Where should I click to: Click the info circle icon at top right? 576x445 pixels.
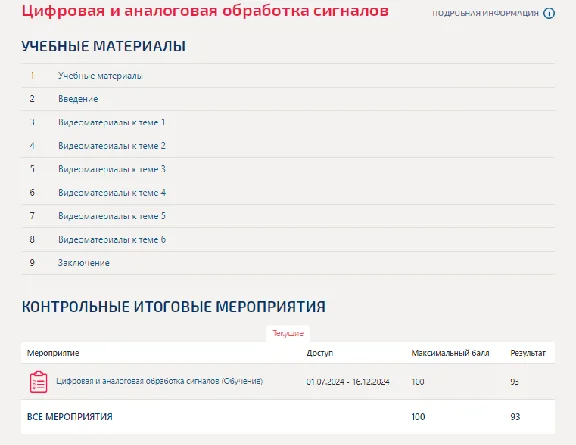point(549,14)
